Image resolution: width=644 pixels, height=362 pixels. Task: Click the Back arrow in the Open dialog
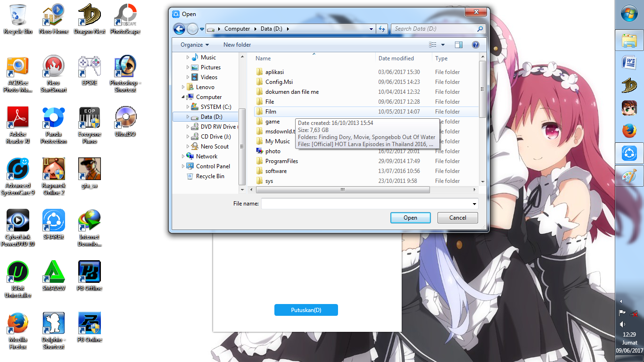pos(179,29)
